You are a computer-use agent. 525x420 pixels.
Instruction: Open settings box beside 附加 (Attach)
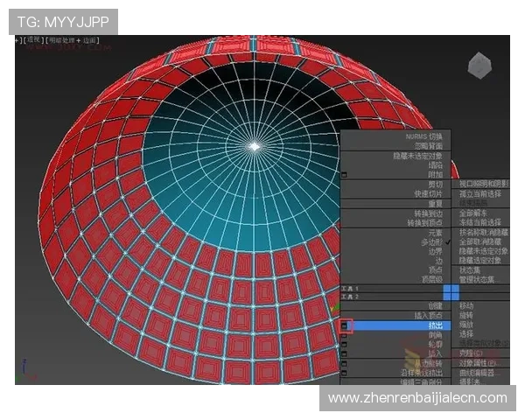pos(346,174)
